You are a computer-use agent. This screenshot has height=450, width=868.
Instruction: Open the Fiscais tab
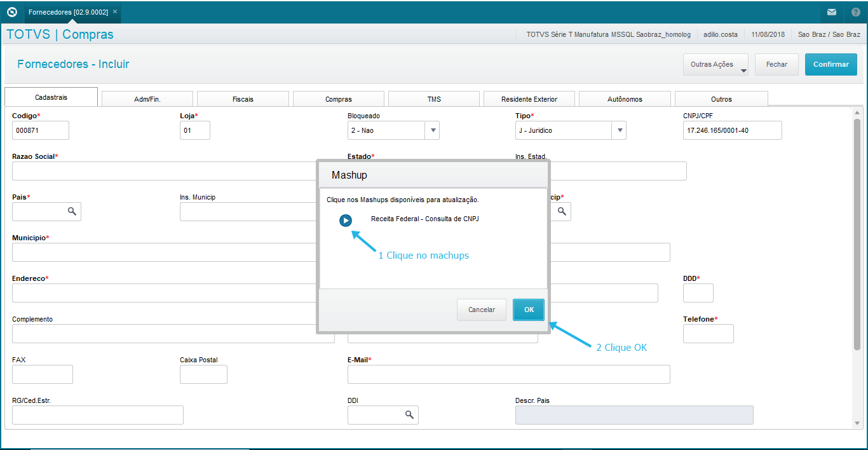(243, 99)
